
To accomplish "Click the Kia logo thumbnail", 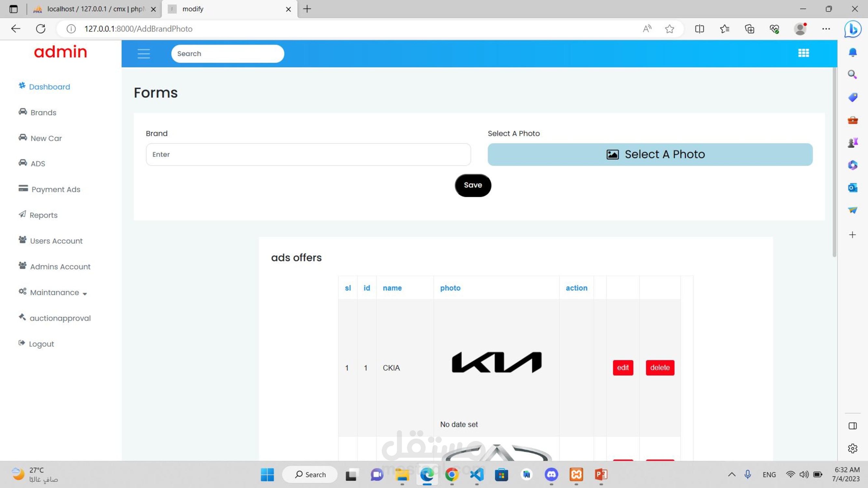I will tap(496, 362).
